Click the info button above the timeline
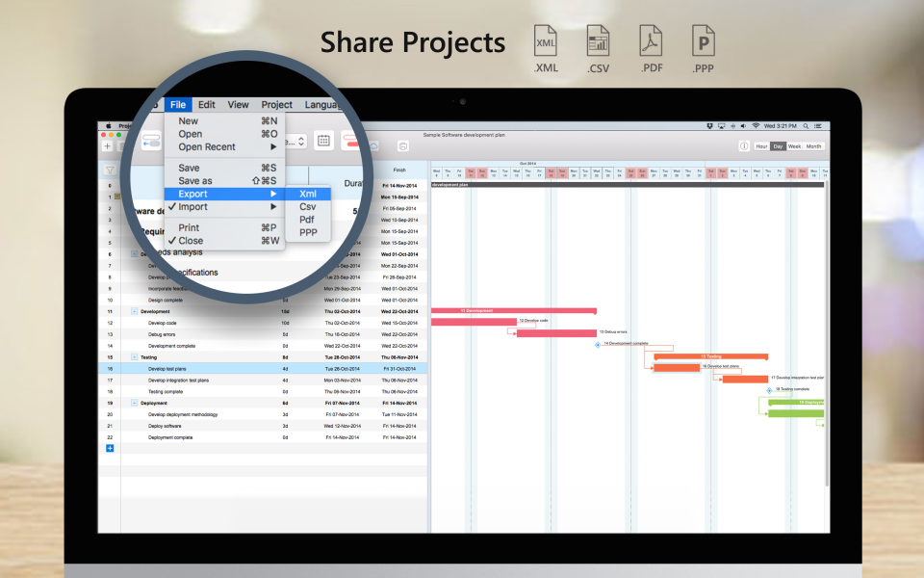924x578 pixels. point(744,145)
